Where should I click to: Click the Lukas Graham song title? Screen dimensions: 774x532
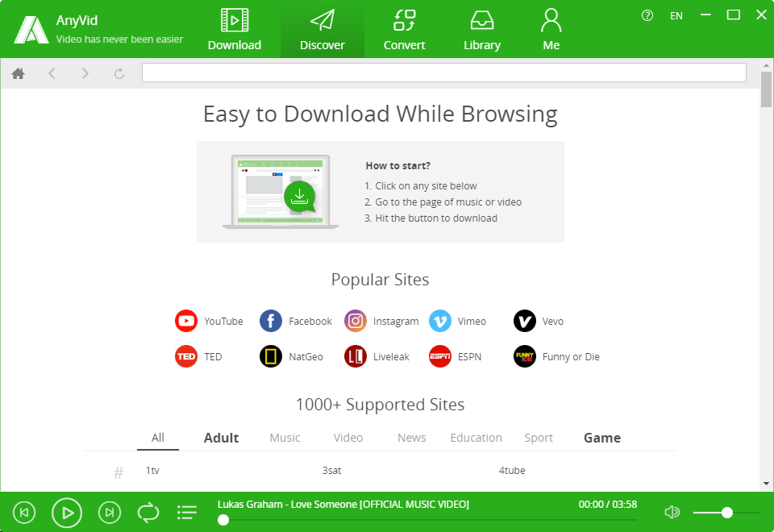343,505
